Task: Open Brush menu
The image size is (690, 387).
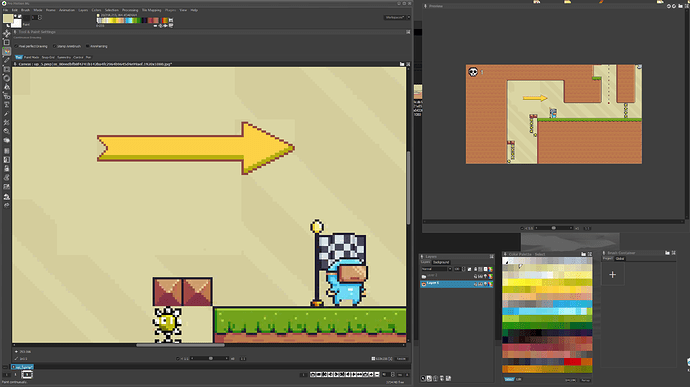Action: tap(26, 10)
